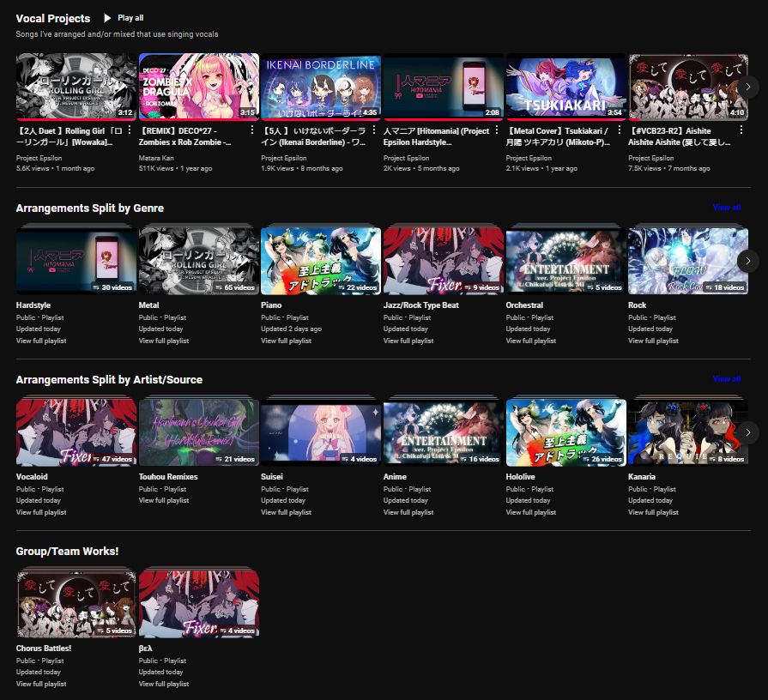Click View full playlist under Rock
Image resolution: width=768 pixels, height=700 pixels.
[653, 341]
